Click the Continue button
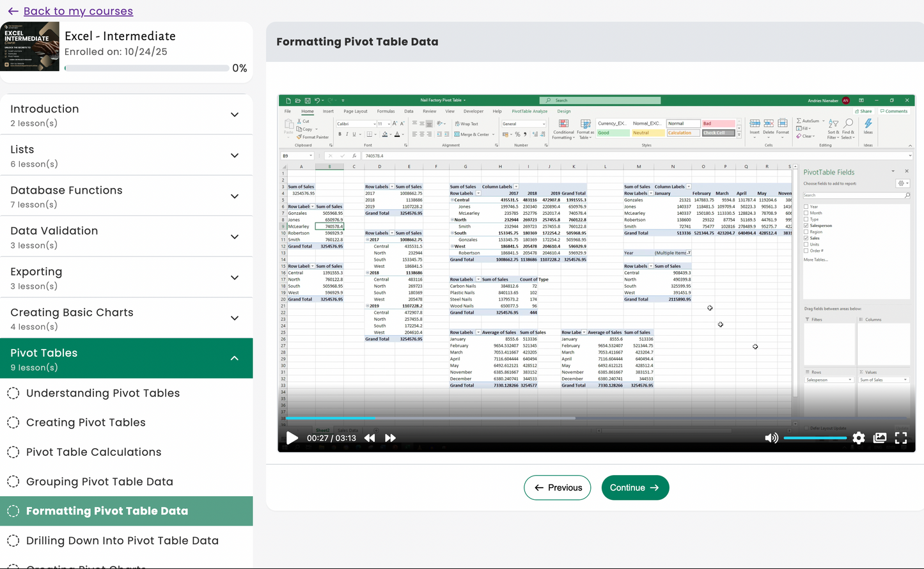This screenshot has width=924, height=569. point(635,487)
